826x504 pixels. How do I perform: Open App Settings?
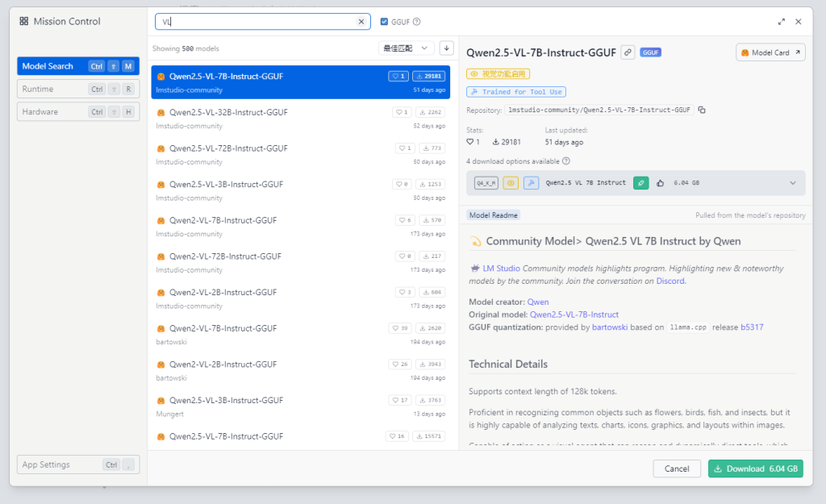78,464
